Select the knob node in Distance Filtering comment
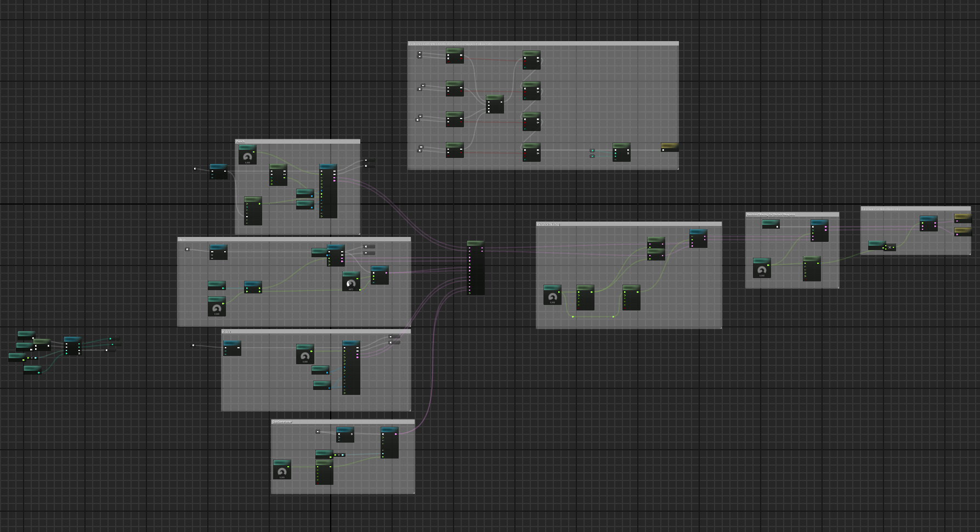This screenshot has height=532, width=980. coord(552,295)
